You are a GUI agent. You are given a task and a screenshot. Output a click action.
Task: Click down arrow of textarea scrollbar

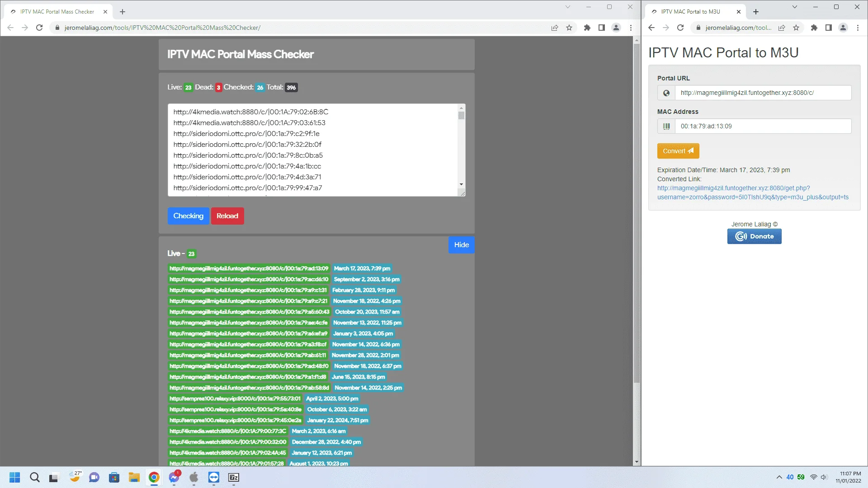click(x=461, y=184)
